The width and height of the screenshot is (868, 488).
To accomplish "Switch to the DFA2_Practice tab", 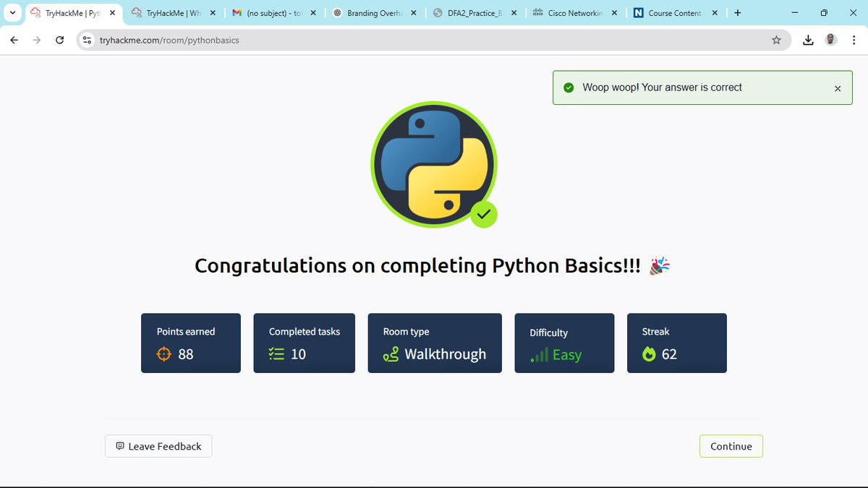I will (475, 13).
